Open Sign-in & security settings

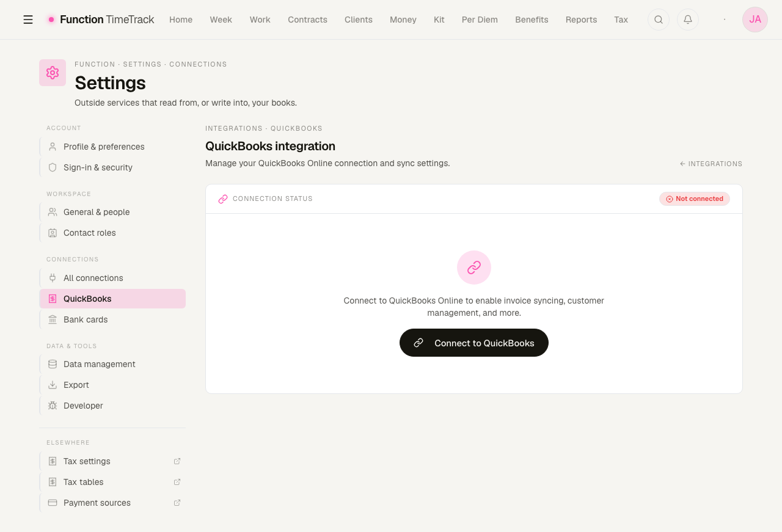[x=112, y=167]
